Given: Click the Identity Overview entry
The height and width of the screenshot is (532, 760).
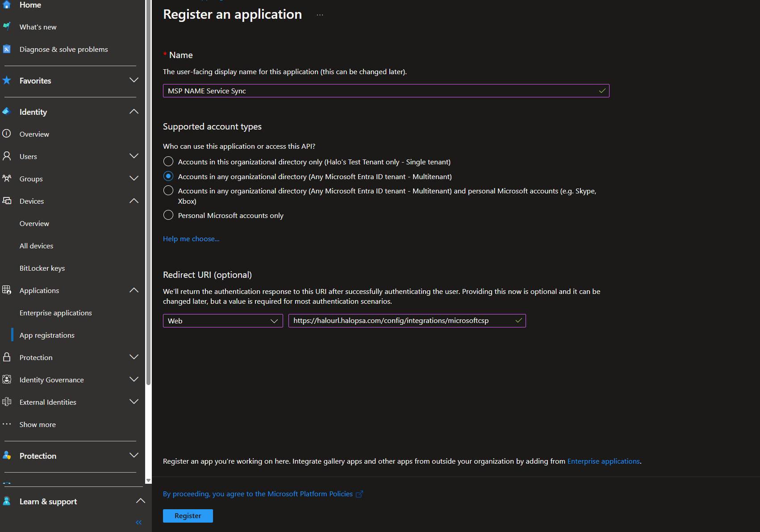Looking at the screenshot, I should pos(34,134).
